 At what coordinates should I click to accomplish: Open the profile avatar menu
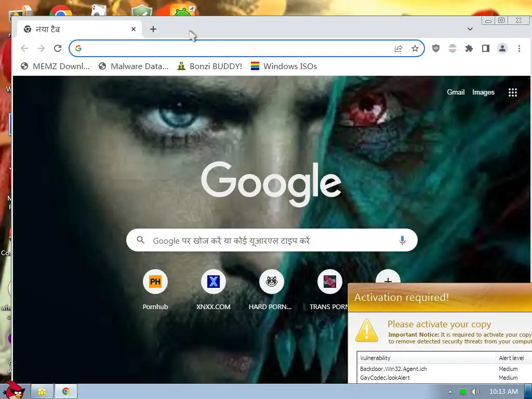pyautogui.click(x=502, y=48)
